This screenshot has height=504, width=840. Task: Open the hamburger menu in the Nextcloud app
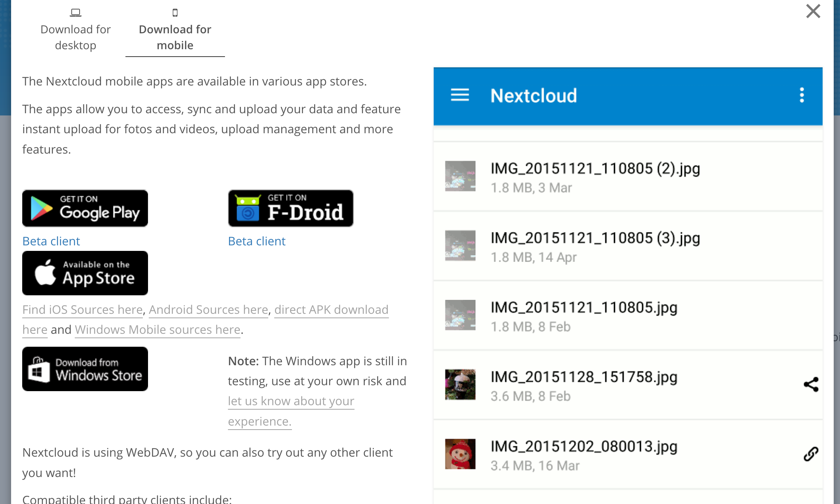(x=460, y=95)
